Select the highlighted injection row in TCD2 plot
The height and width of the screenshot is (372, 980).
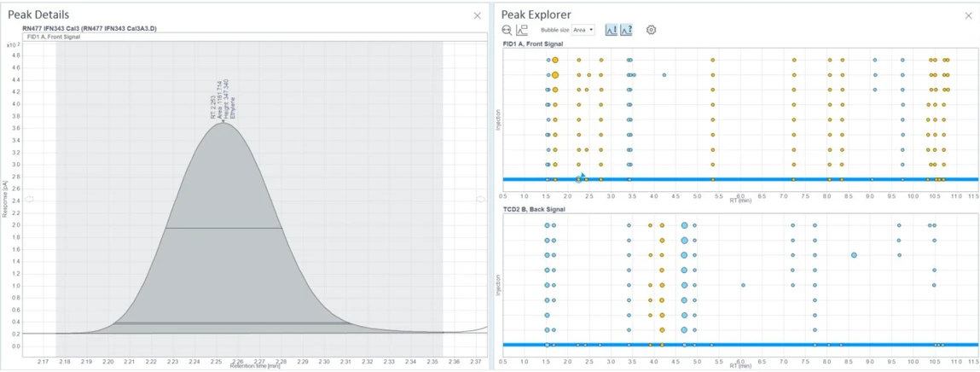pyautogui.click(x=739, y=345)
